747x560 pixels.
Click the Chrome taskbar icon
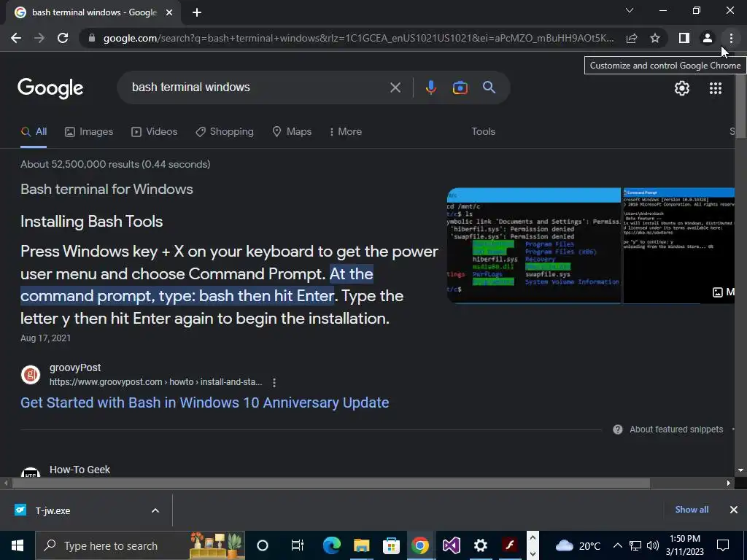[x=420, y=545]
